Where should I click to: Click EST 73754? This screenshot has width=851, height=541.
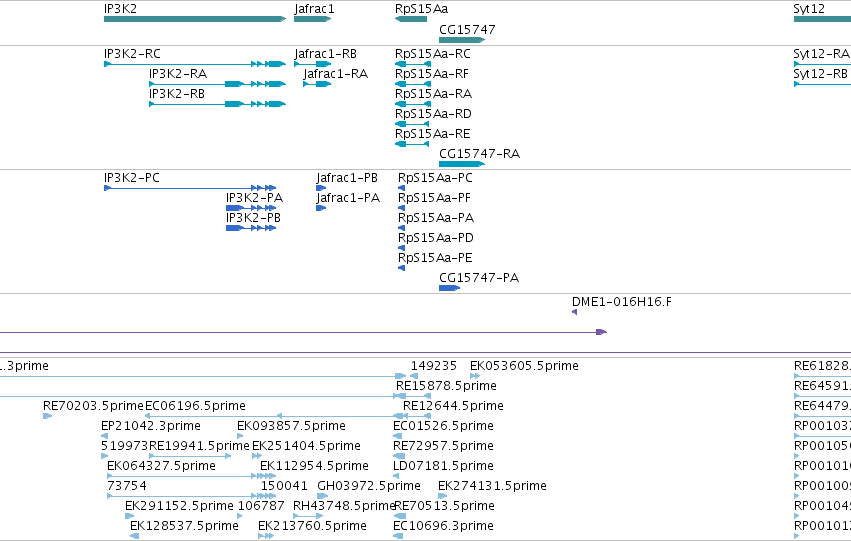[192, 497]
